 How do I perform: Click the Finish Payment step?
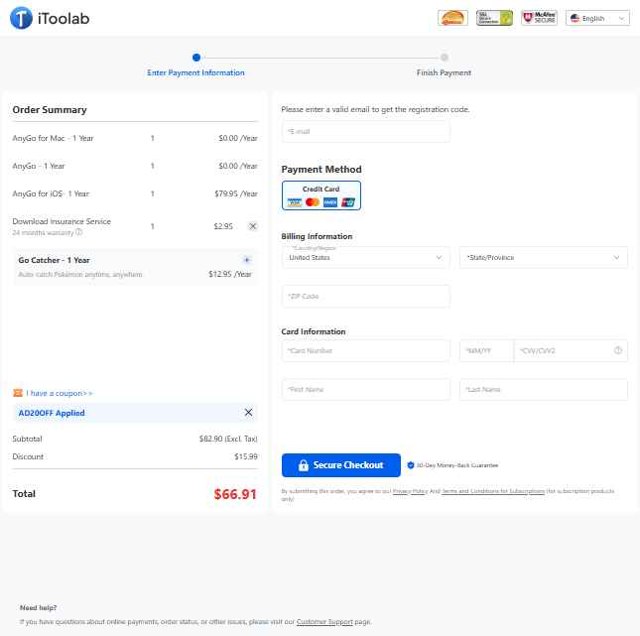coord(444,73)
